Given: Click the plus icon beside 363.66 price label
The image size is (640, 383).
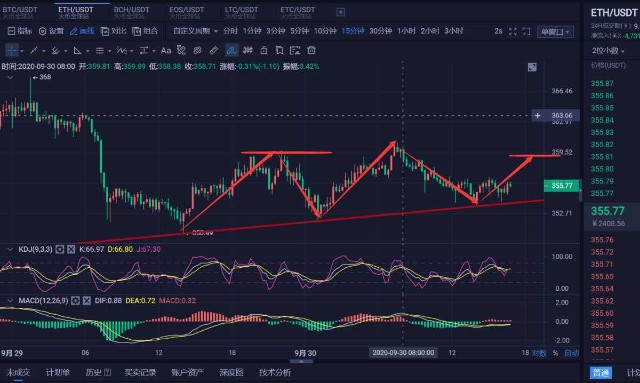Looking at the screenshot, I should (538, 116).
